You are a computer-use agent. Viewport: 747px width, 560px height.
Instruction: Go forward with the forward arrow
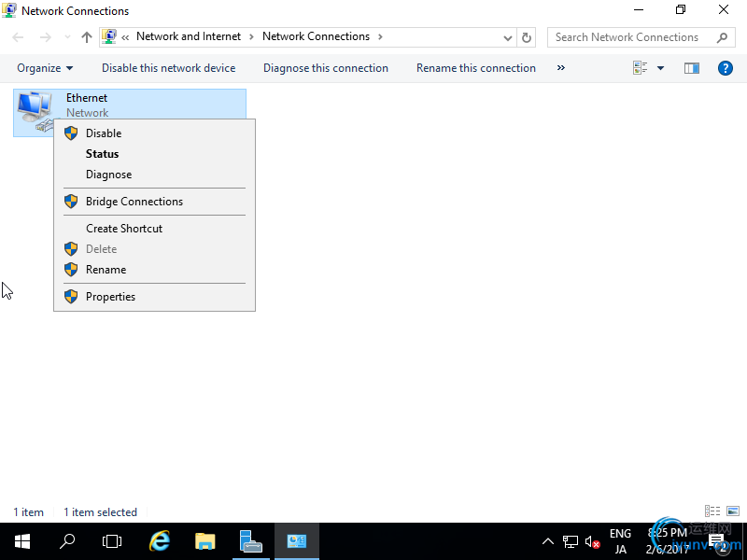45,37
